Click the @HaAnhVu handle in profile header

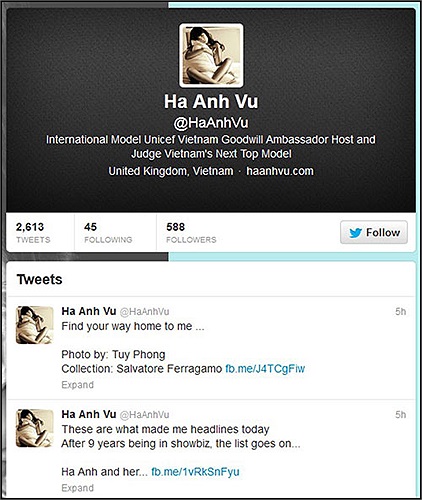[x=211, y=123]
